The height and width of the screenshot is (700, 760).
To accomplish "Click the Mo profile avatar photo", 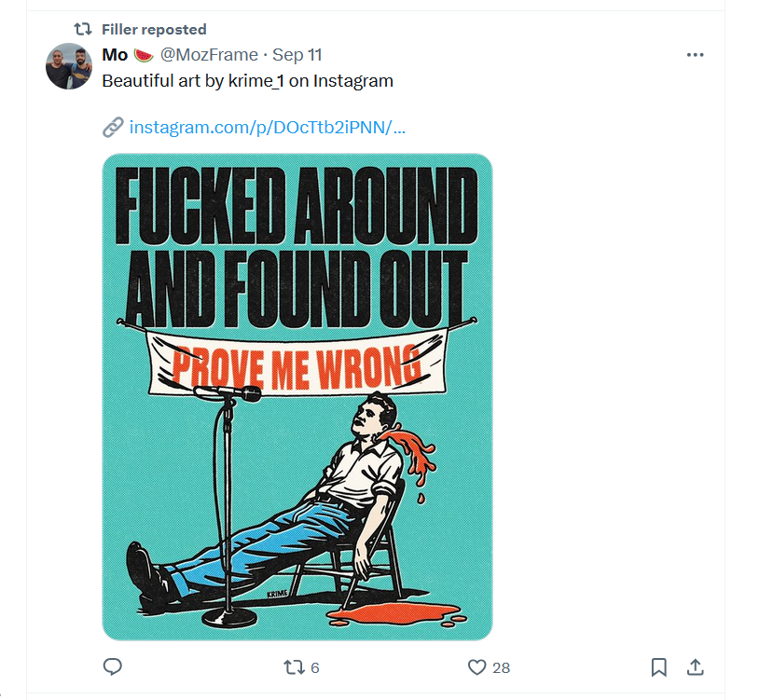I will (x=69, y=66).
